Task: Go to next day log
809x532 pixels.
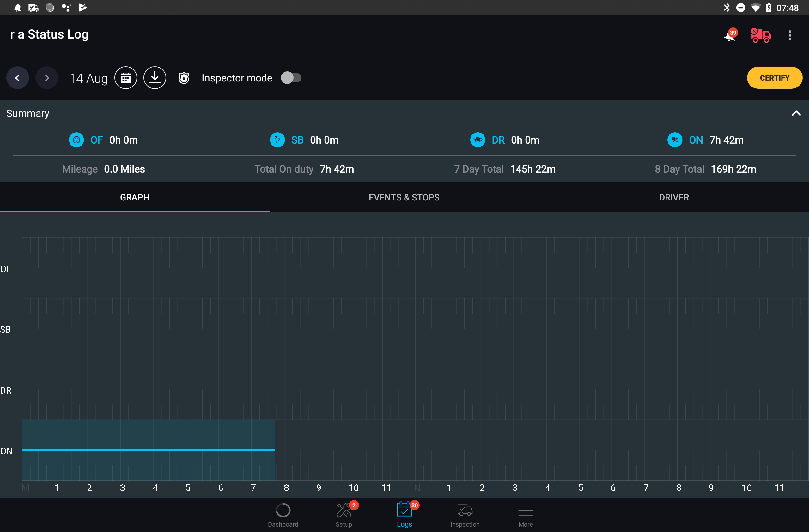Action: (46, 78)
